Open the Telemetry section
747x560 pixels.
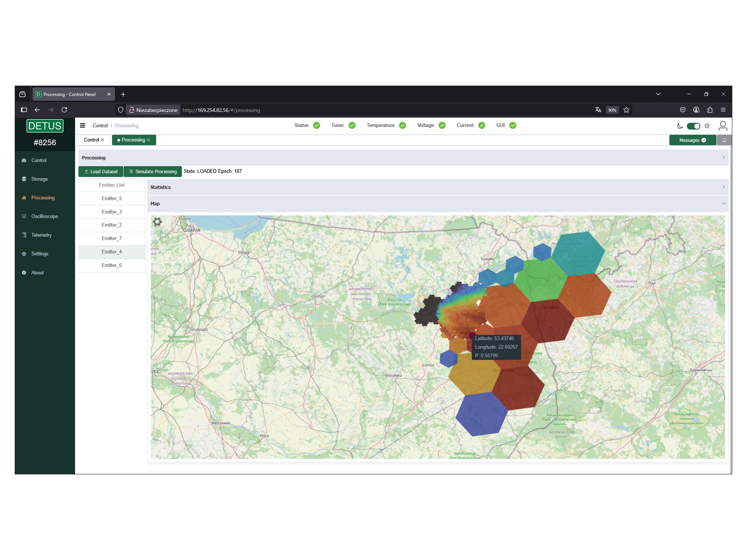[x=41, y=235]
